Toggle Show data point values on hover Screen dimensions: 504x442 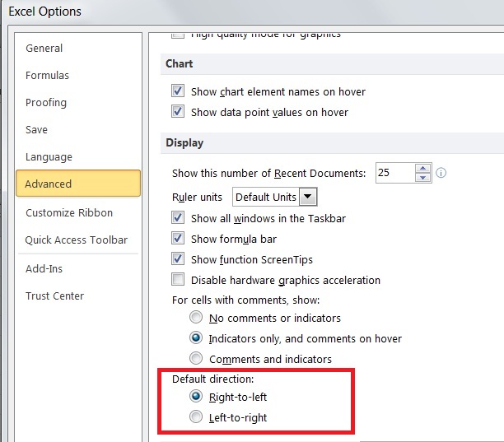pyautogui.click(x=178, y=111)
